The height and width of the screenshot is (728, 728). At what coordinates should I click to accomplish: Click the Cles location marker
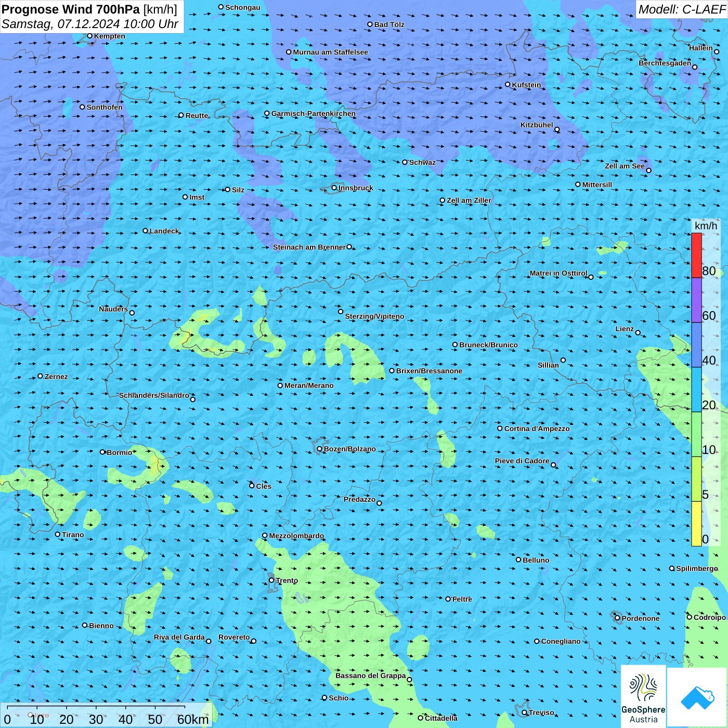click(252, 486)
